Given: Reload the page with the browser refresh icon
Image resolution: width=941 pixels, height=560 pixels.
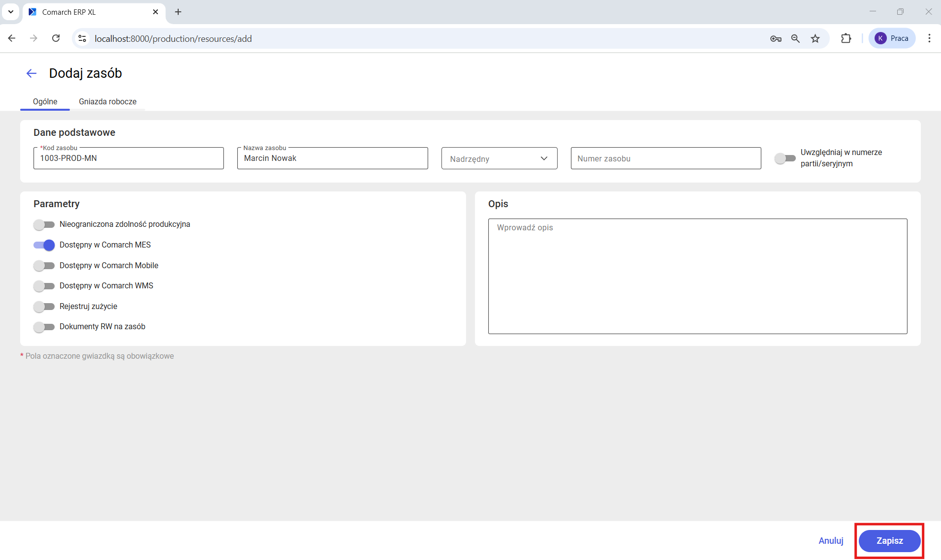Looking at the screenshot, I should tap(56, 38).
